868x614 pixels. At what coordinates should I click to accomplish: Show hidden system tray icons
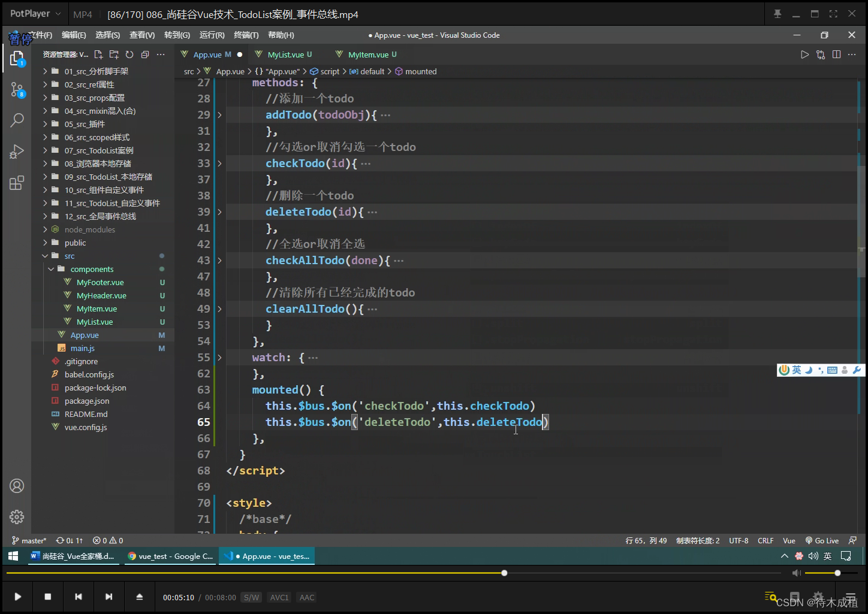point(784,556)
